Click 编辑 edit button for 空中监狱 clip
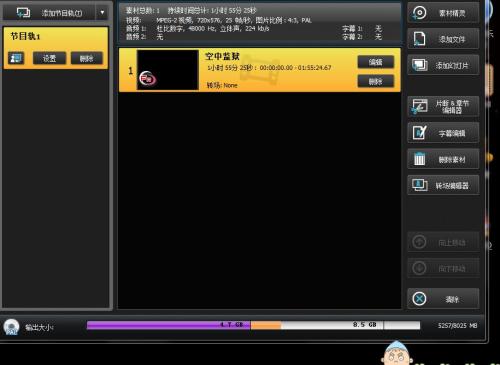The image size is (500, 365). pos(376,62)
